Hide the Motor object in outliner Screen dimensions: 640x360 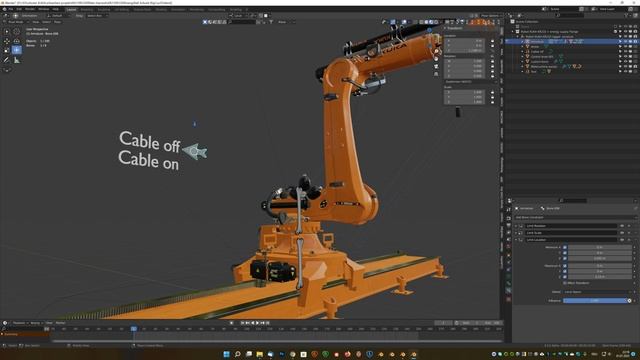tap(625, 47)
